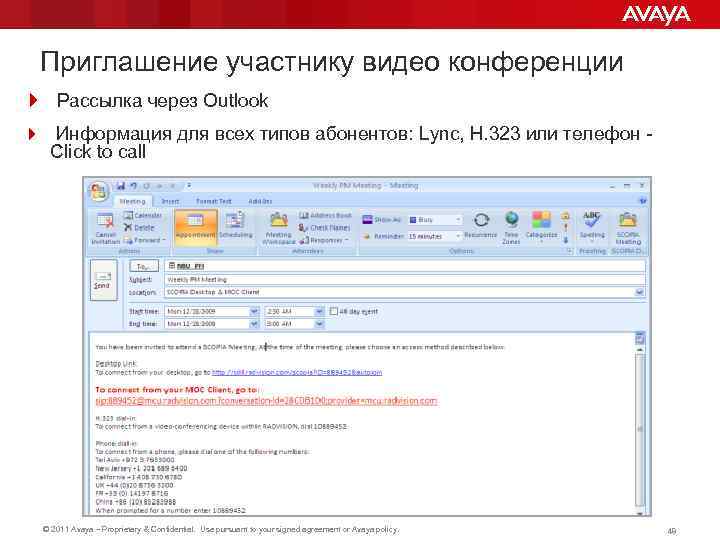
Task: Open the Customize Quick Access Toolbar arrow
Action: click(189, 186)
